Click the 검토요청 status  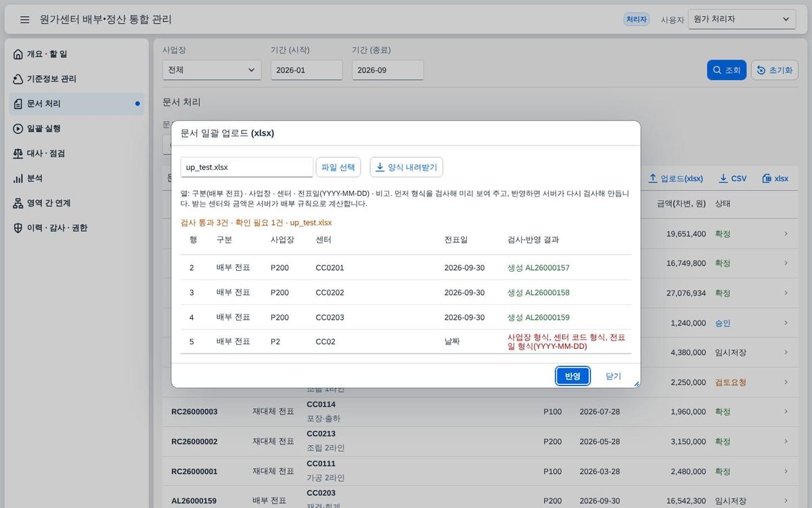coord(731,382)
